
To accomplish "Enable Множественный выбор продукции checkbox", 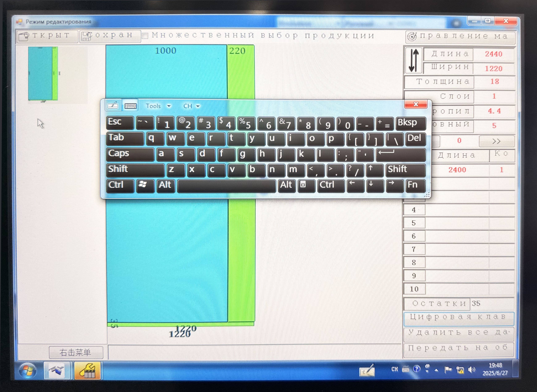I will (x=145, y=36).
